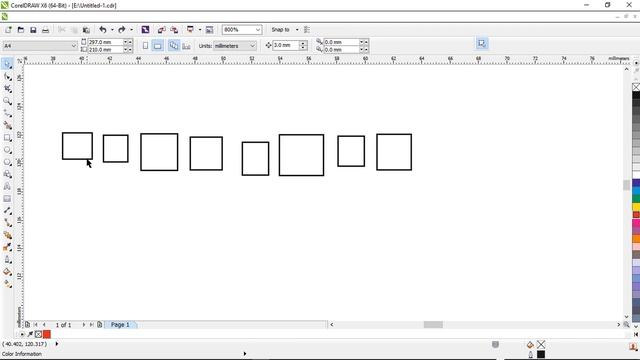
Task: Select the Parallel Dimension tool
Action: [7, 211]
